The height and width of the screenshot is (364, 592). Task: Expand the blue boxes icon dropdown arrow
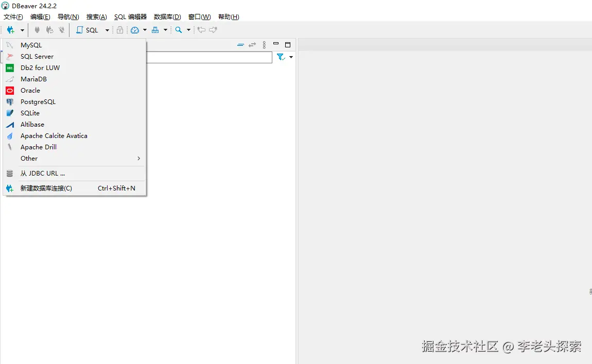point(165,30)
